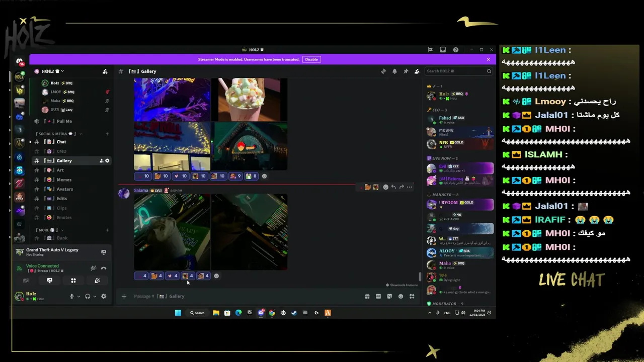Open the gift icon in message bar
644x362 pixels.
pos(367,296)
